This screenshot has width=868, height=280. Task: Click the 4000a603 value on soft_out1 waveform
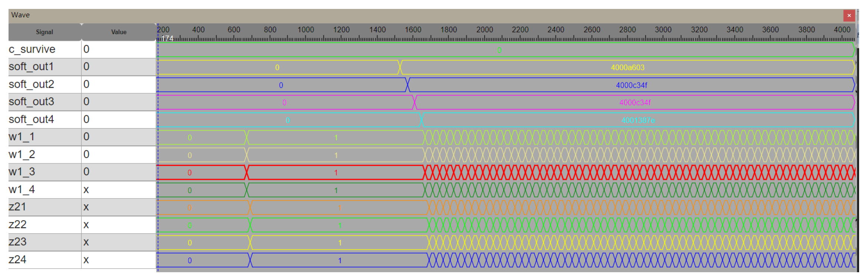[x=627, y=68]
